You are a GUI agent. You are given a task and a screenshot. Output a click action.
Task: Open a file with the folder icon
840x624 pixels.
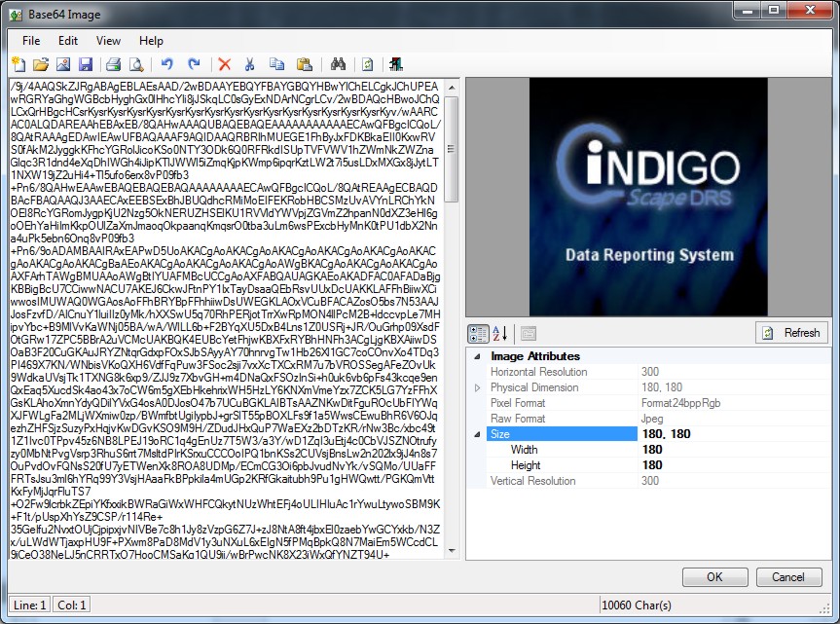(x=40, y=64)
